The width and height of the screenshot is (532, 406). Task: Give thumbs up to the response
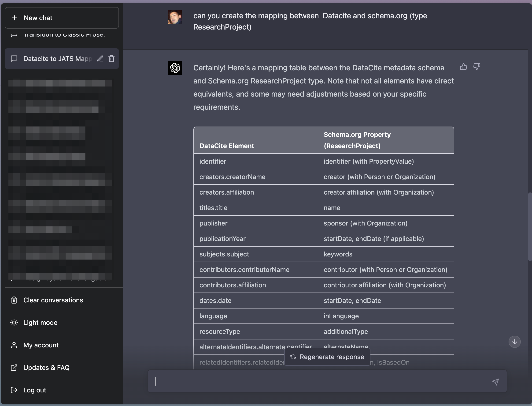pos(463,67)
